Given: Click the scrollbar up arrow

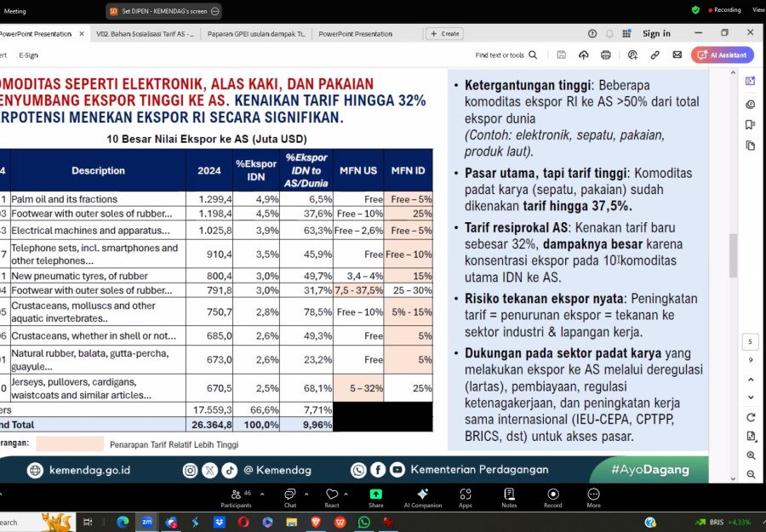Looking at the screenshot, I should click(x=733, y=73).
